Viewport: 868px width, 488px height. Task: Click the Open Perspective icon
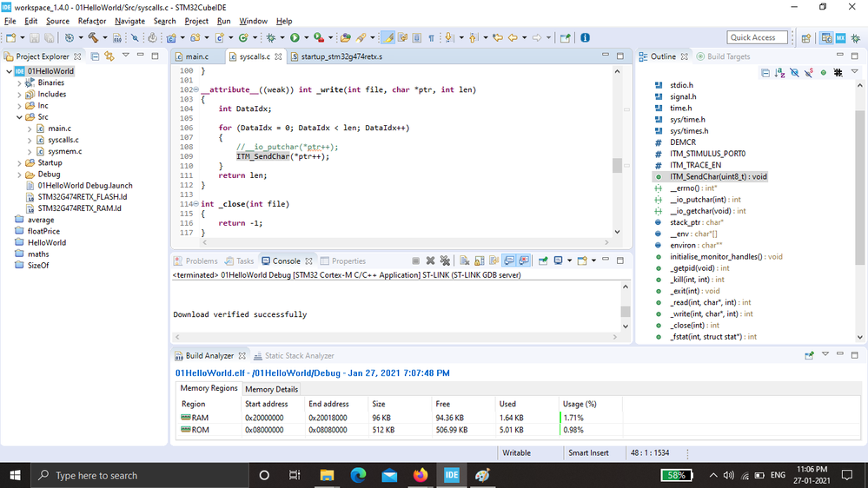806,37
